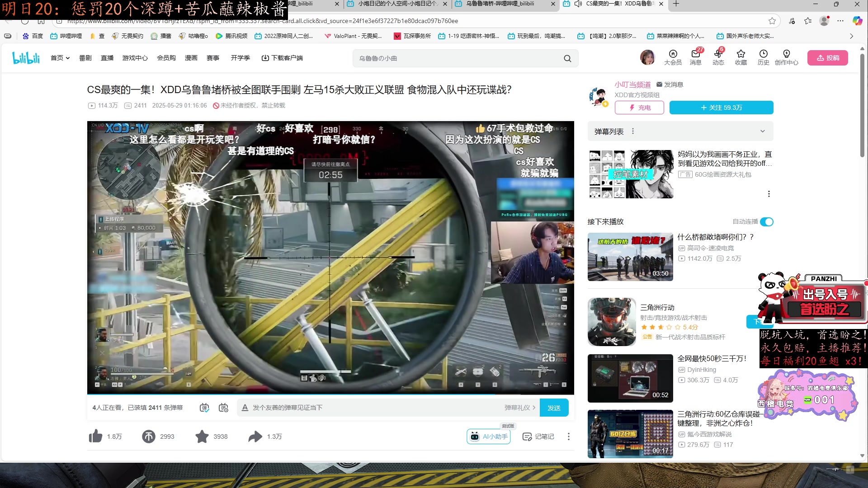Open 记笔记 notes tool
The height and width of the screenshot is (488, 868).
[x=538, y=436]
